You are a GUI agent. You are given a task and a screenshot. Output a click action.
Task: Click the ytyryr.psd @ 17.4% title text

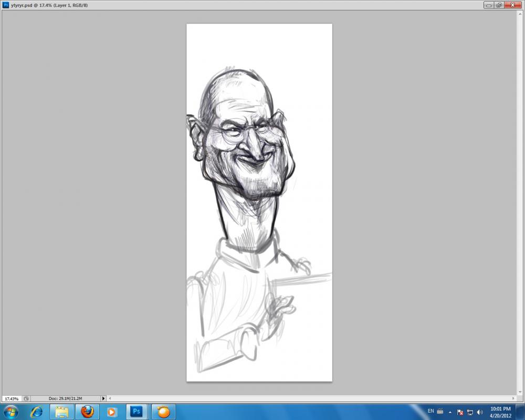(x=49, y=5)
